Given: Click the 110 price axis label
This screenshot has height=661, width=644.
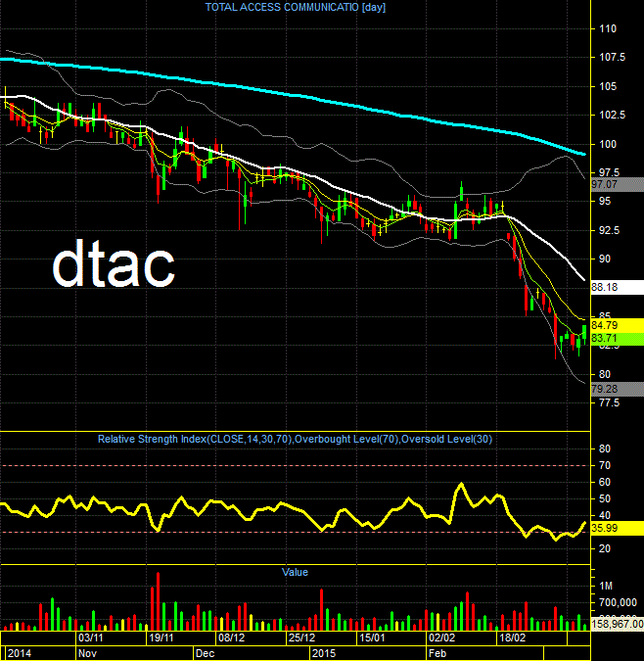Looking at the screenshot, I should click(608, 29).
